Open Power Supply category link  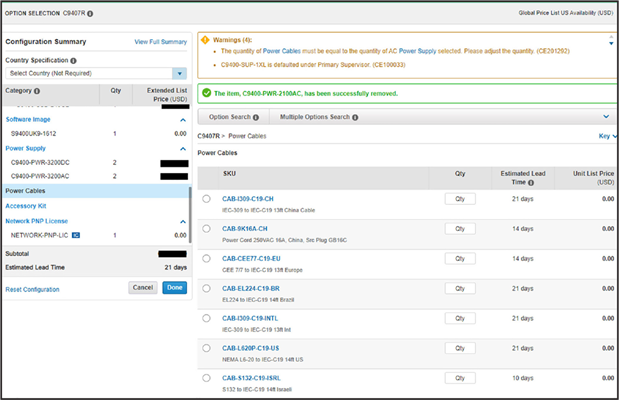[26, 148]
